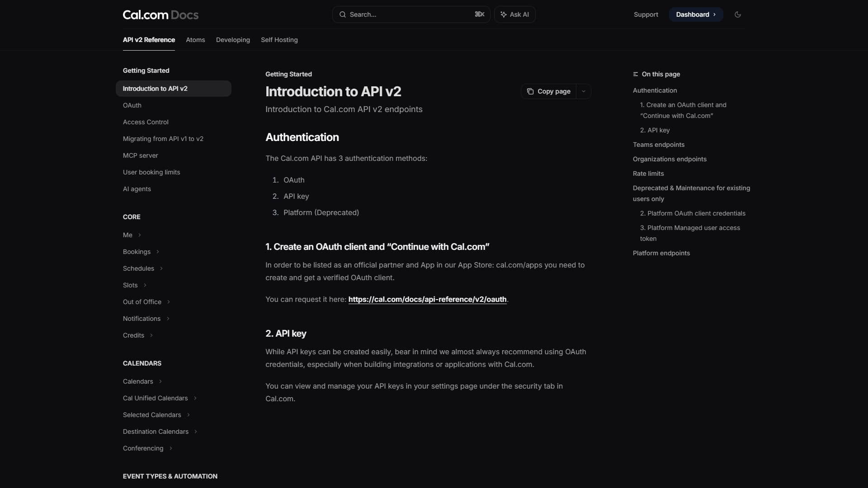The image size is (868, 488).
Task: Expand the Bookings section chevron
Action: click(x=158, y=252)
